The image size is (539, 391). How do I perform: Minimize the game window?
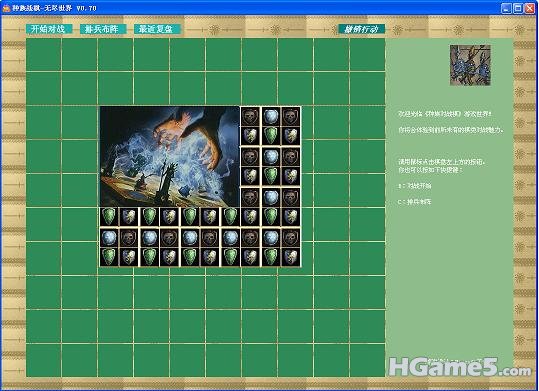pos(506,8)
